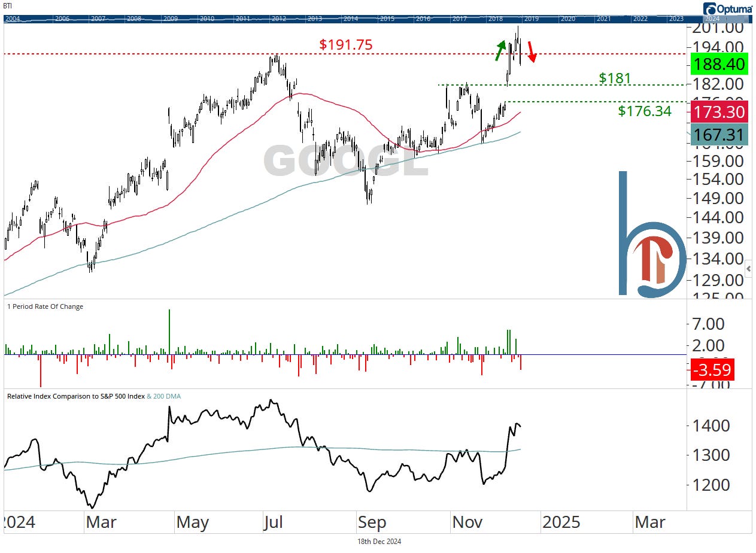Click the '1 Period Rate Of Change' indicator title
Image resolution: width=756 pixels, height=553 pixels.
pos(45,306)
